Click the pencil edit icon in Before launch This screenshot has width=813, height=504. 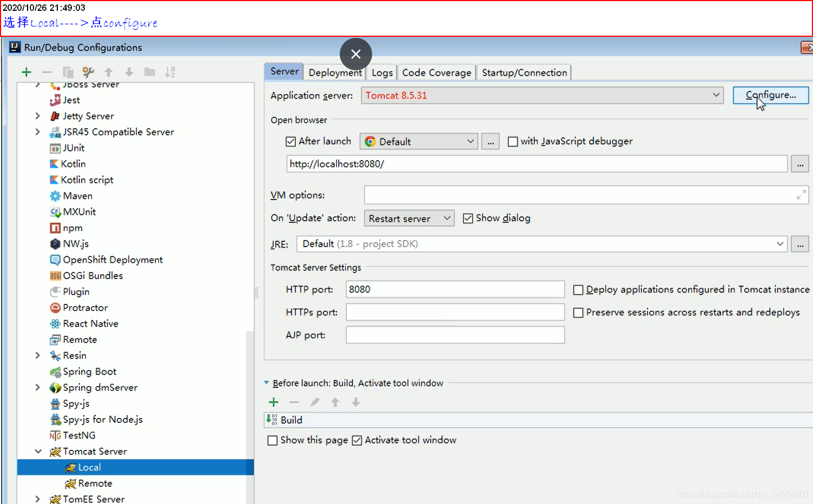tap(315, 402)
